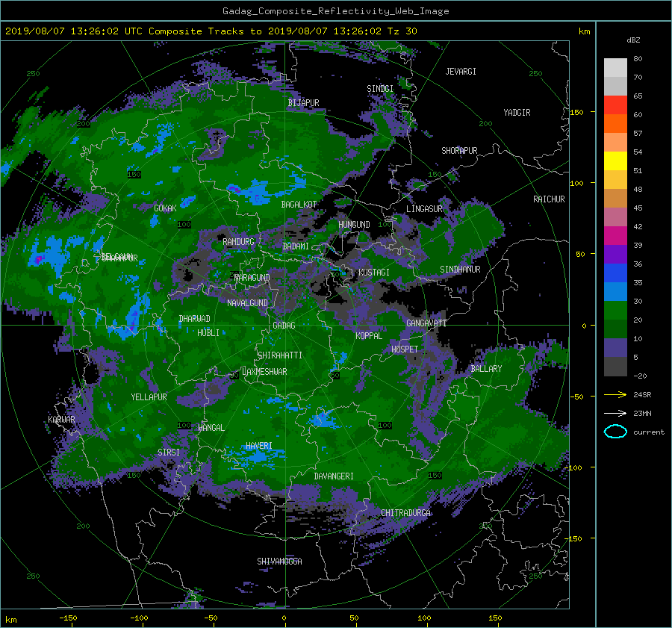Click the GANGAVATI city label

coord(426,323)
